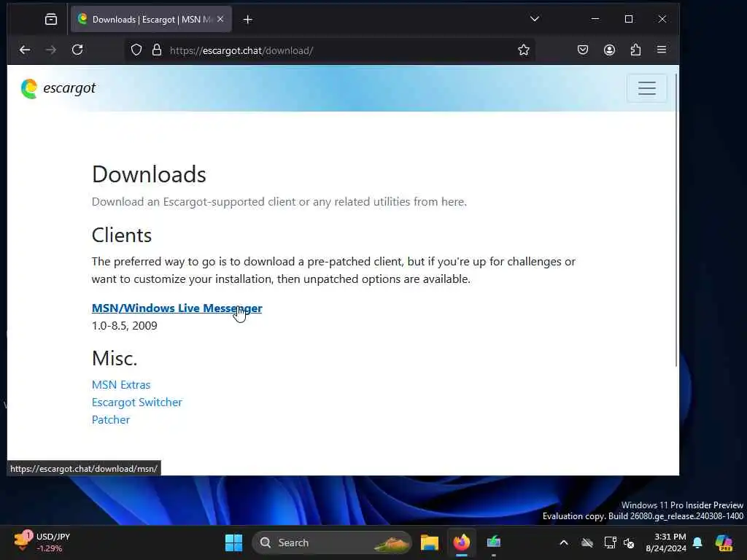Image resolution: width=747 pixels, height=560 pixels.
Task: Open the Windows Start menu
Action: pyautogui.click(x=233, y=542)
